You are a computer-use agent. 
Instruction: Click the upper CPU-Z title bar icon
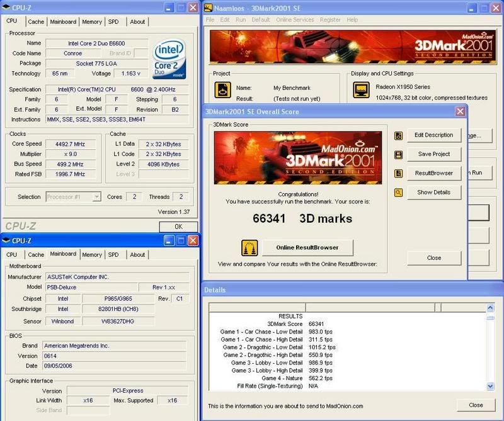6,7
